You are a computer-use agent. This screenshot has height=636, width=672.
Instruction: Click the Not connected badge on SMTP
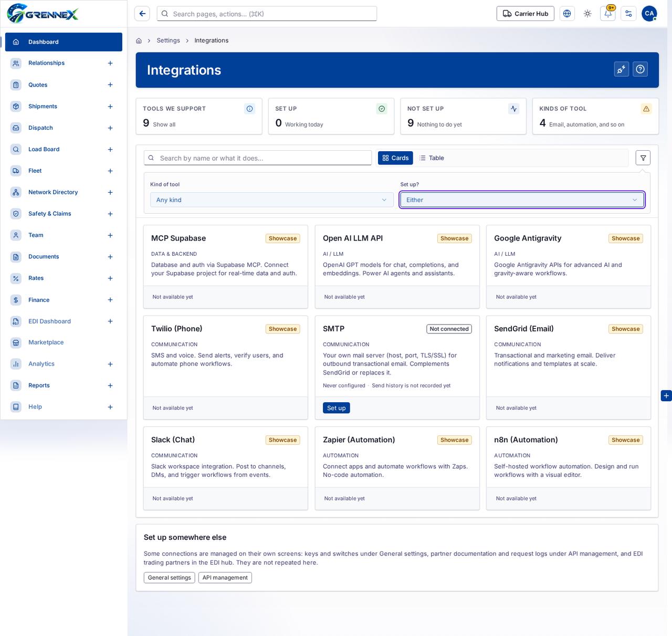(449, 329)
